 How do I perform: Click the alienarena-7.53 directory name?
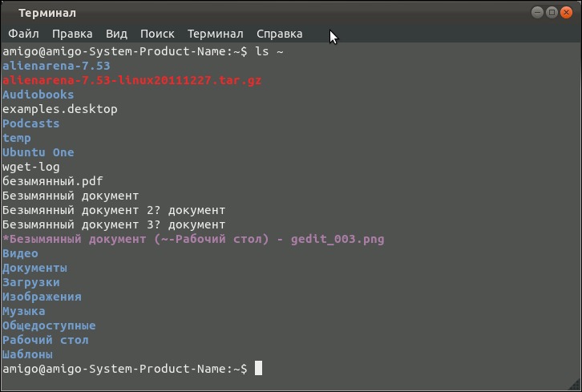56,66
